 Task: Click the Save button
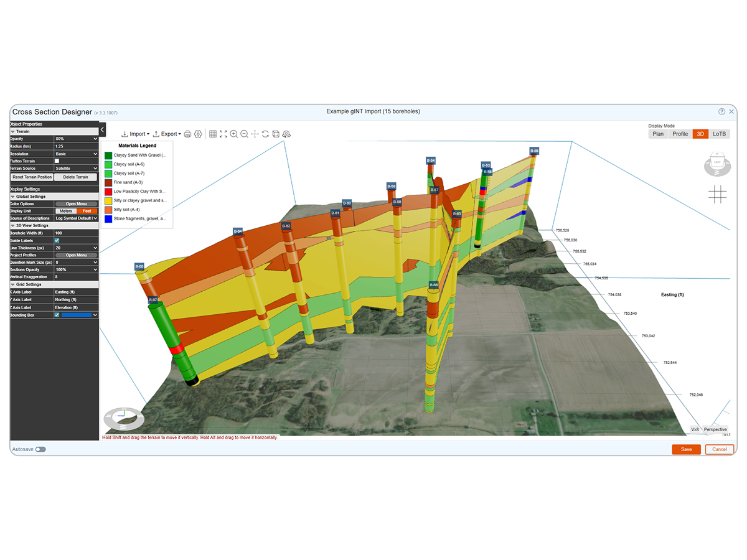click(x=686, y=449)
